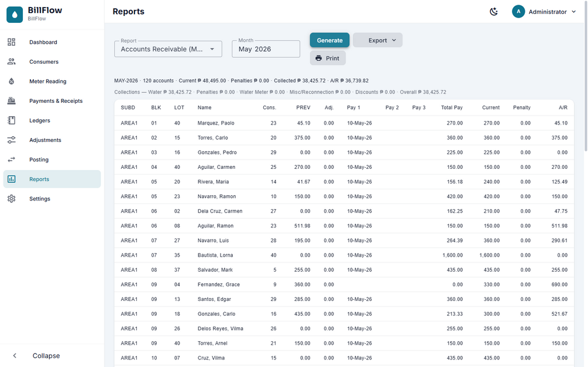
Task: Click the 511.98 PREV value
Action: [302, 226]
